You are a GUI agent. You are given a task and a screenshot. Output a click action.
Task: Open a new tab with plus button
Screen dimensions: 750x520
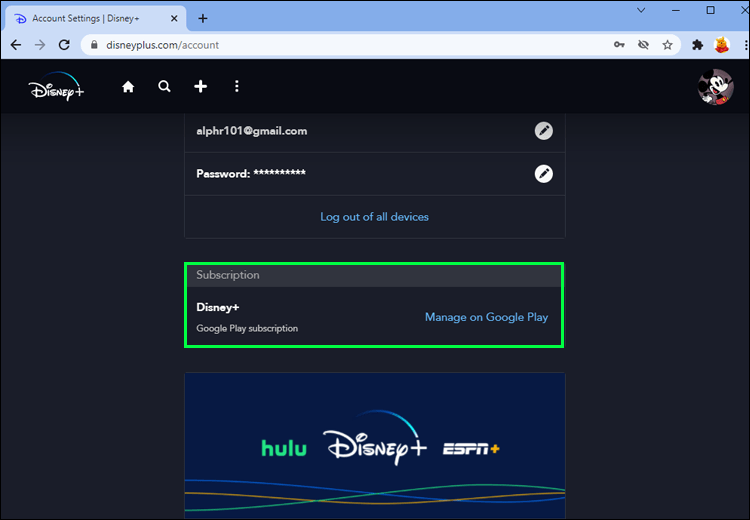[x=203, y=18]
